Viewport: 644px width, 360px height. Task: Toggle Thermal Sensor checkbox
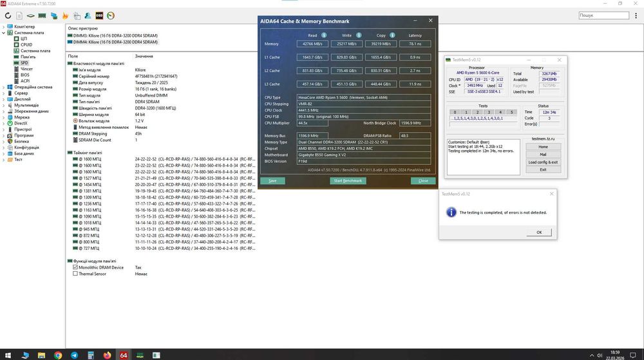(75, 274)
